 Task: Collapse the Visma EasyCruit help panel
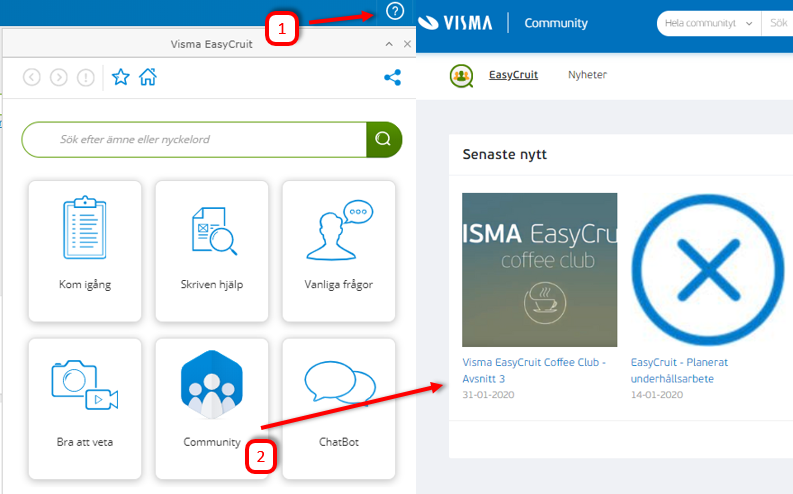coord(389,44)
